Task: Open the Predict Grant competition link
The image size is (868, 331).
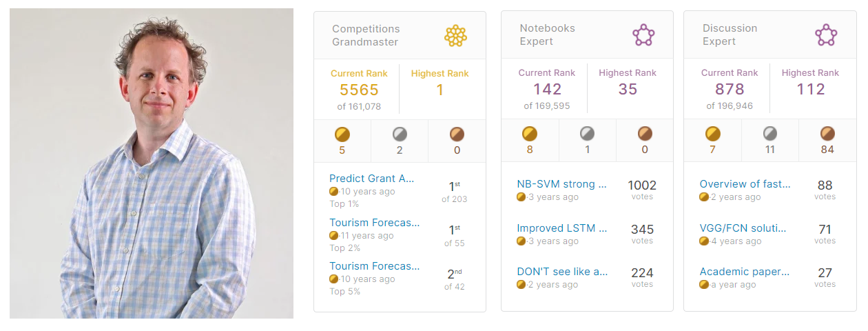Action: click(x=372, y=179)
